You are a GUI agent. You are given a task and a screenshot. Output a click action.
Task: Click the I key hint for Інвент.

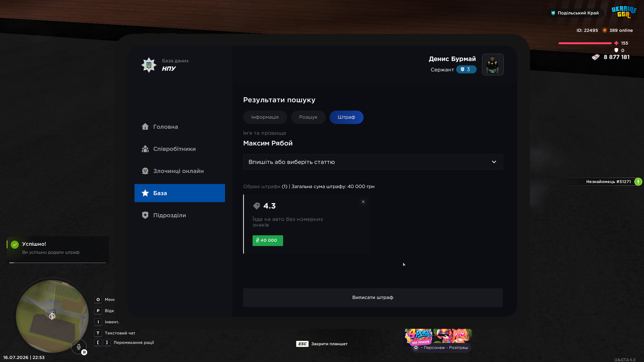tap(98, 322)
